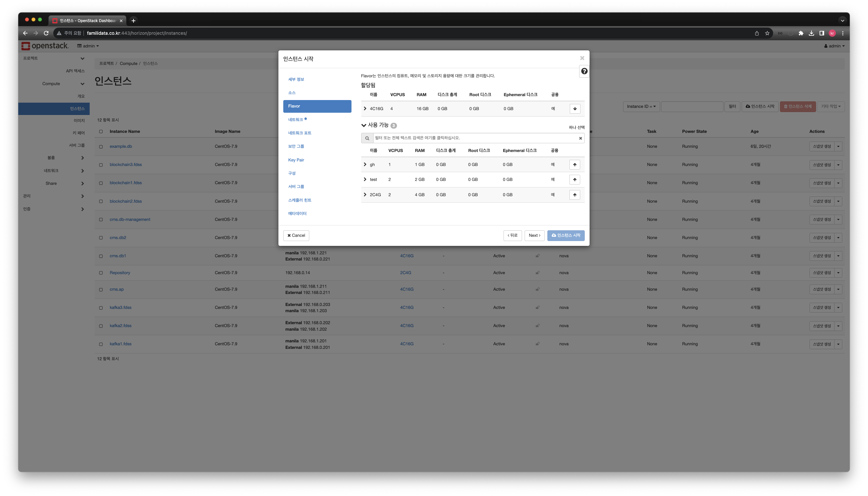Tick the kafka1.fdss instance checkbox
The image size is (868, 496).
click(101, 344)
